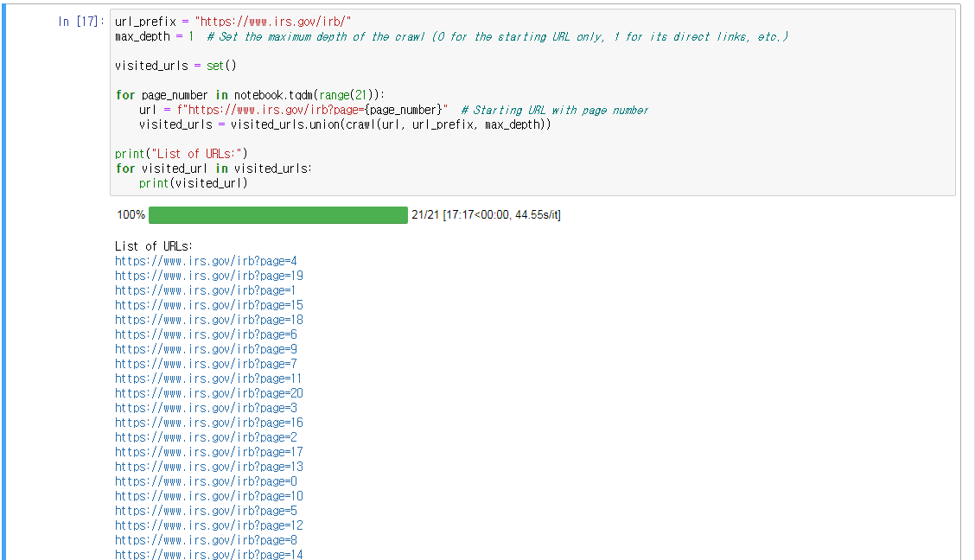Screen dimensions: 975x560
Task: Click the visited_urls = set() line
Action: (176, 66)
